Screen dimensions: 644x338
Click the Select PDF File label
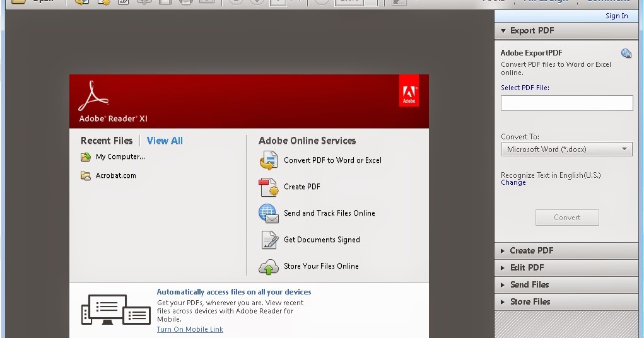(525, 88)
